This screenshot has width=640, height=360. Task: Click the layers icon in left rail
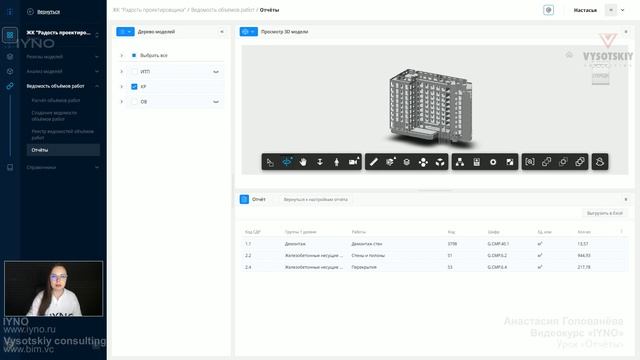tap(10, 57)
